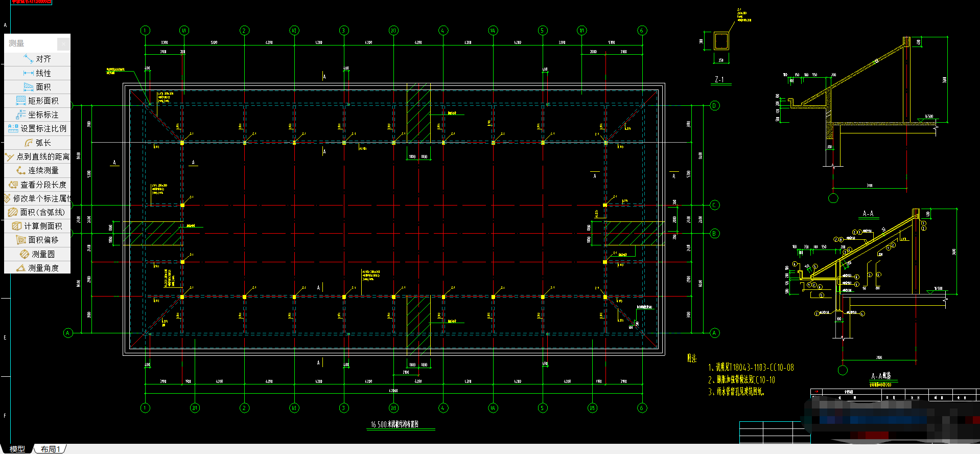Select axis bubble 3 in top row

[344, 31]
